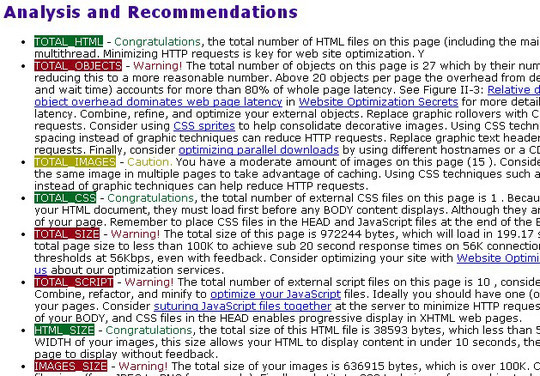Viewport: 540px width, 376px height.
Task: Select the red TOTAL_OBJECTS label
Action: click(x=78, y=66)
